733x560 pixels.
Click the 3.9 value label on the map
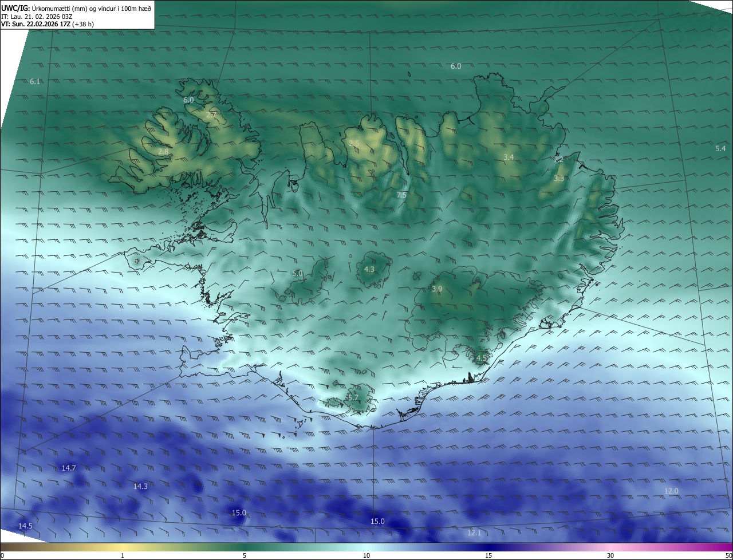(437, 289)
